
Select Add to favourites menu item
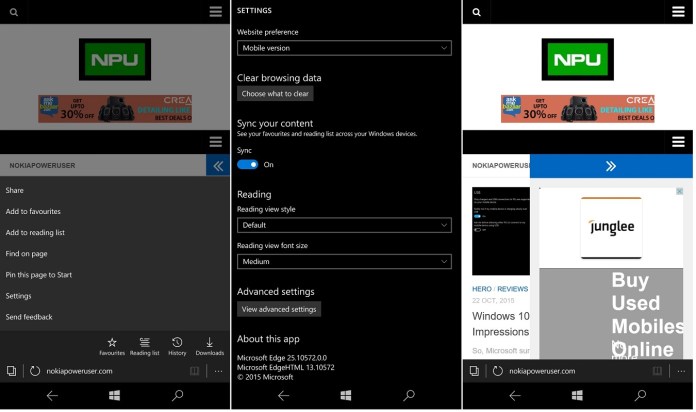(x=33, y=211)
